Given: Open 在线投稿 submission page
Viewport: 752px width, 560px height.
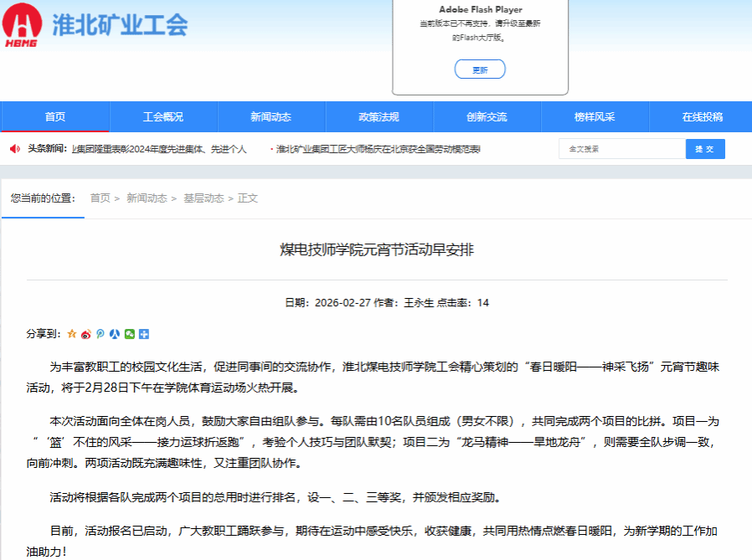Looking at the screenshot, I should [702, 117].
